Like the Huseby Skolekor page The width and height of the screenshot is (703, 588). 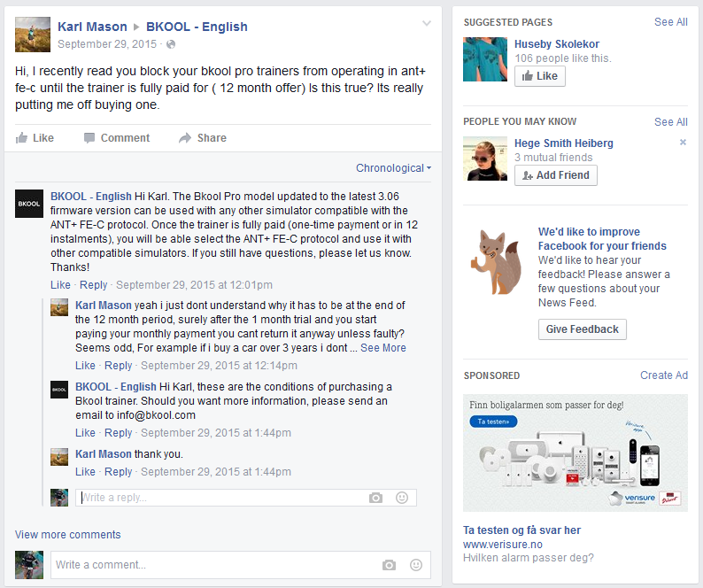click(540, 76)
